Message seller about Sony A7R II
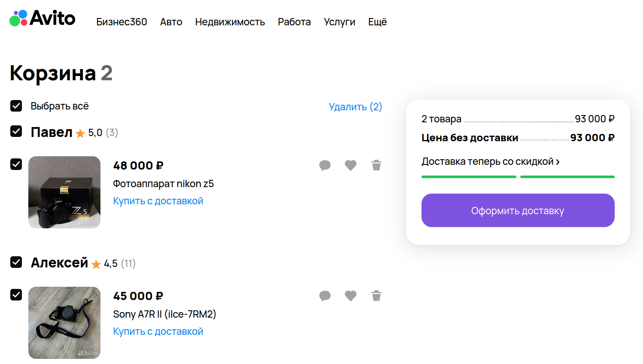Image resolution: width=643 pixels, height=364 pixels. click(325, 296)
